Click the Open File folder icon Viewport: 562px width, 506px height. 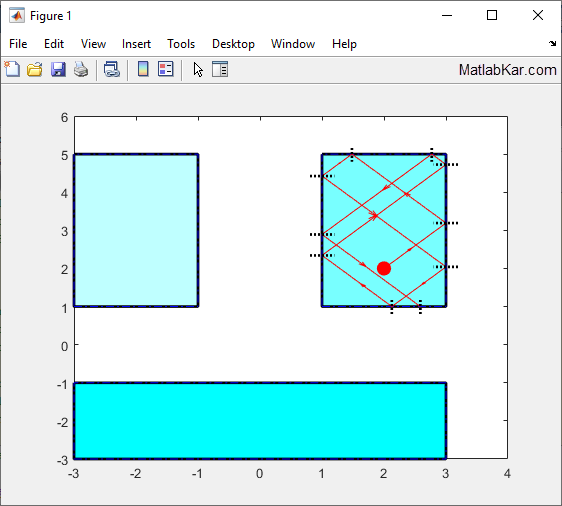pyautogui.click(x=35, y=69)
